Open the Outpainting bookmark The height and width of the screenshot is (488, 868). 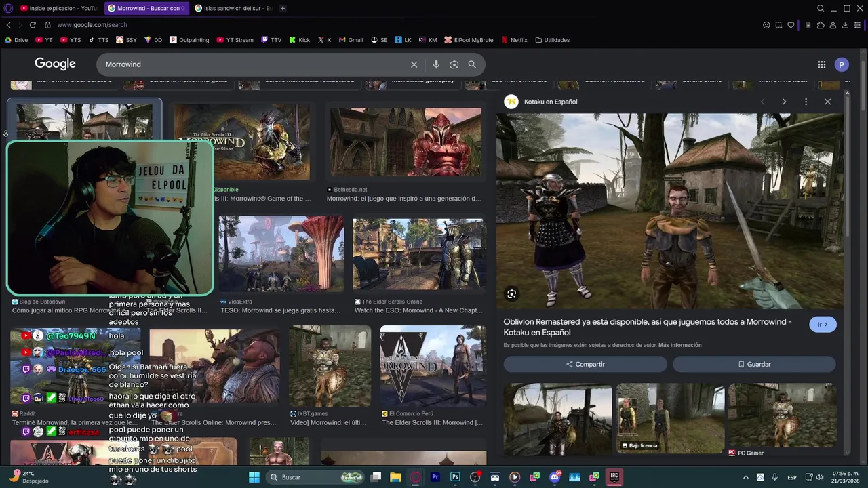coord(189,40)
